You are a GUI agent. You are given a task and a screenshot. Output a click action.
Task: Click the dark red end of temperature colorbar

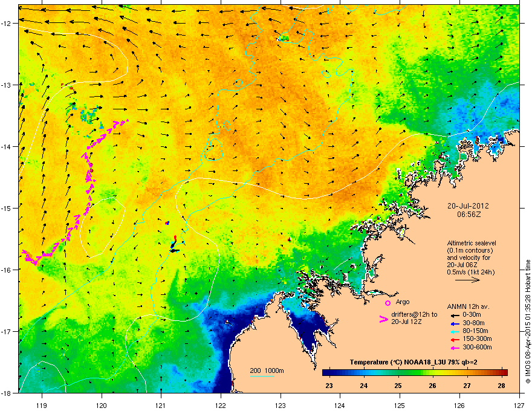tap(504, 373)
